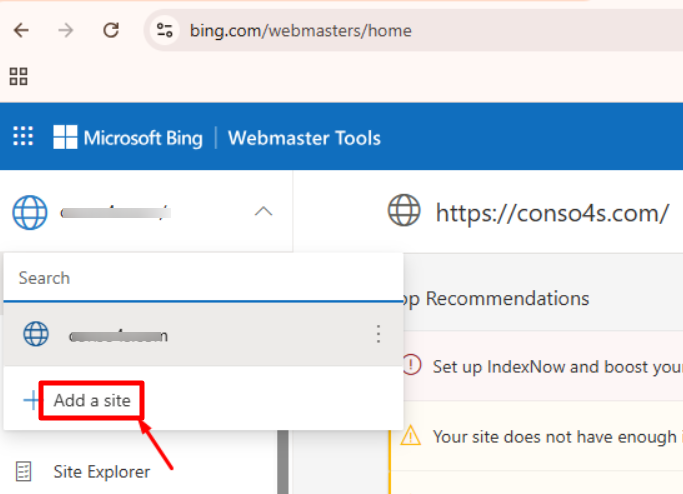Open site information icon in address bar
This screenshot has height=494, width=683.
point(165,30)
